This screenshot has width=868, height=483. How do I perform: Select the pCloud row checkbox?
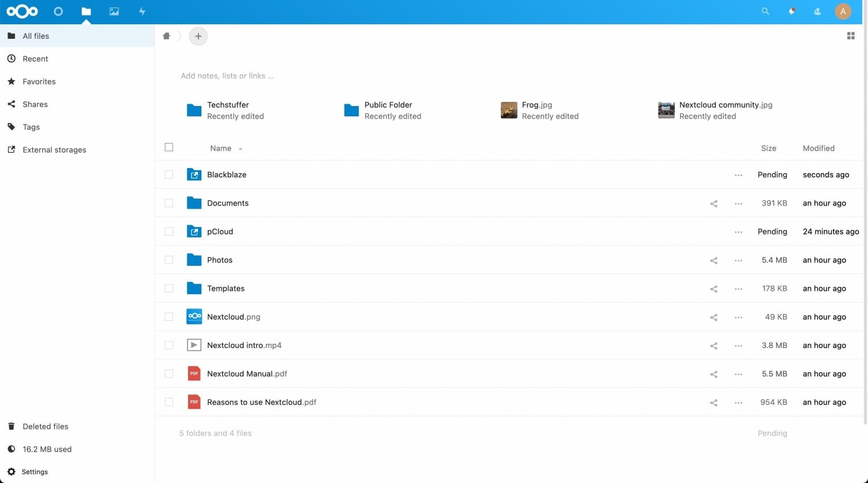pyautogui.click(x=169, y=231)
